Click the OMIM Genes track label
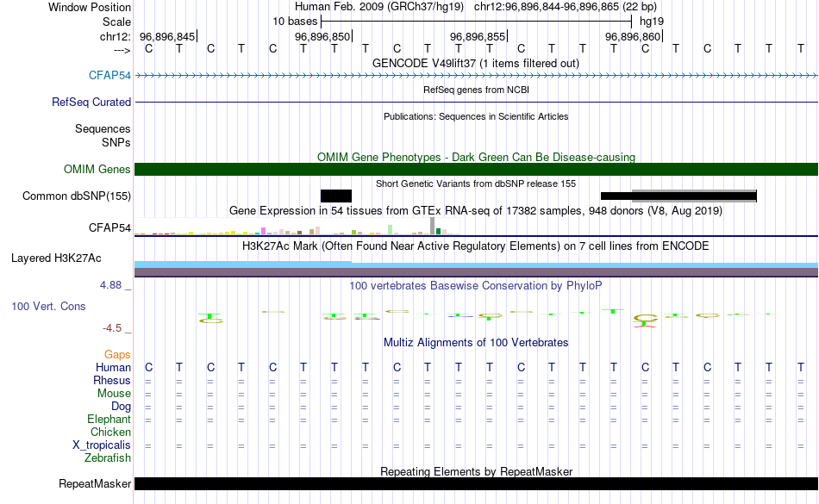819x504 pixels. (97, 169)
